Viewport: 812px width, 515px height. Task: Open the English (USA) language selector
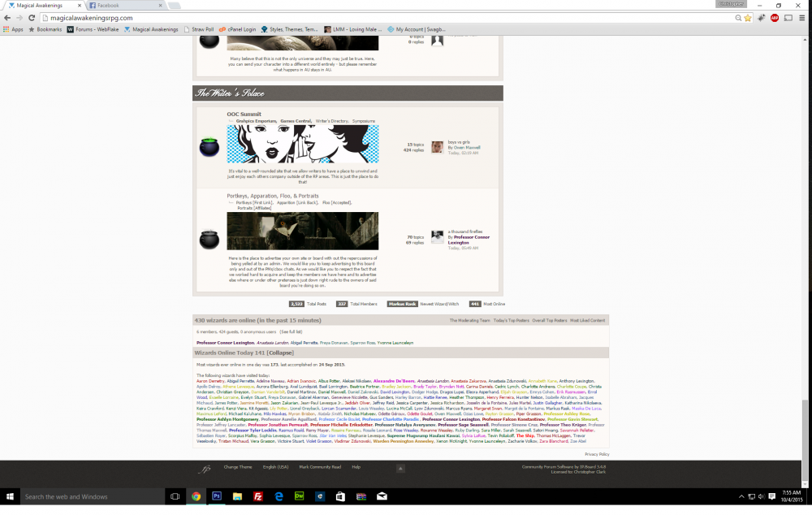pyautogui.click(x=275, y=467)
